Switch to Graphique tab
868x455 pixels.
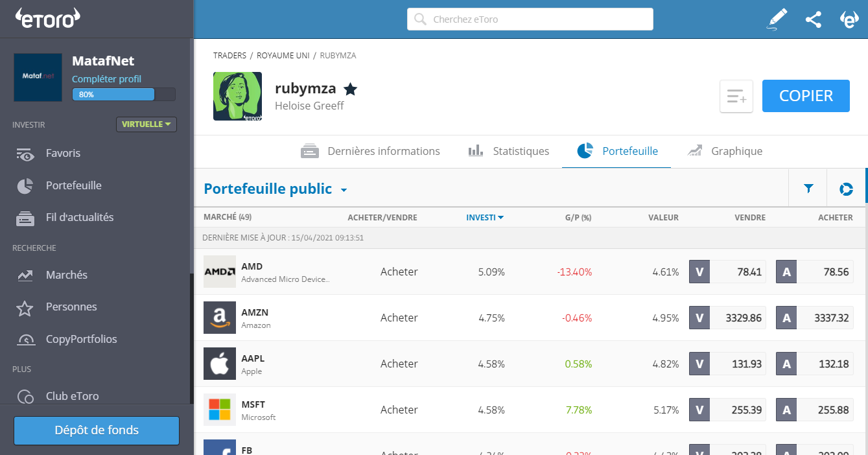pos(725,151)
